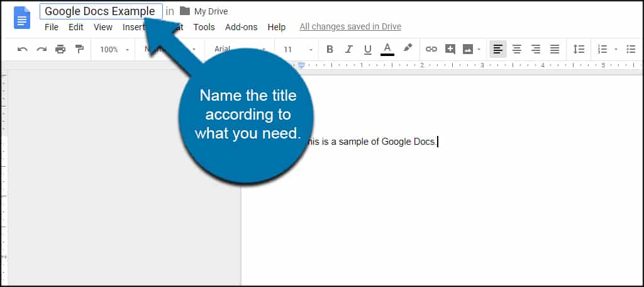The height and width of the screenshot is (287, 644).
Task: Expand the insert image dropdown arrow
Action: coord(479,50)
